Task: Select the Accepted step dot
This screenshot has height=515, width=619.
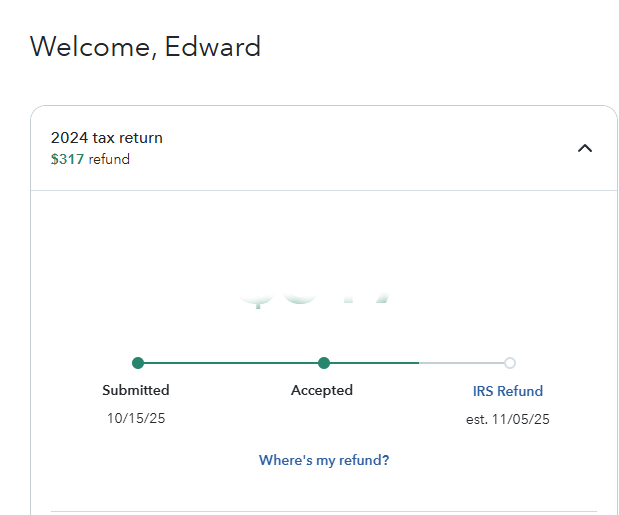Action: click(324, 363)
